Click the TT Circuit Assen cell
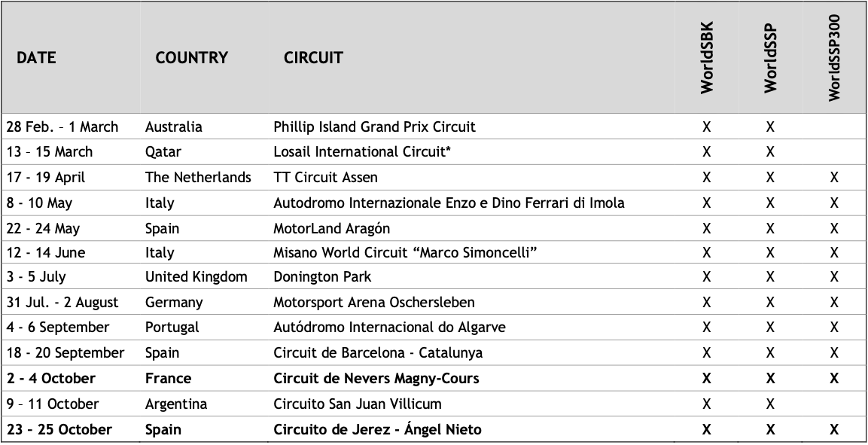The height and width of the screenshot is (445, 868). (x=325, y=178)
